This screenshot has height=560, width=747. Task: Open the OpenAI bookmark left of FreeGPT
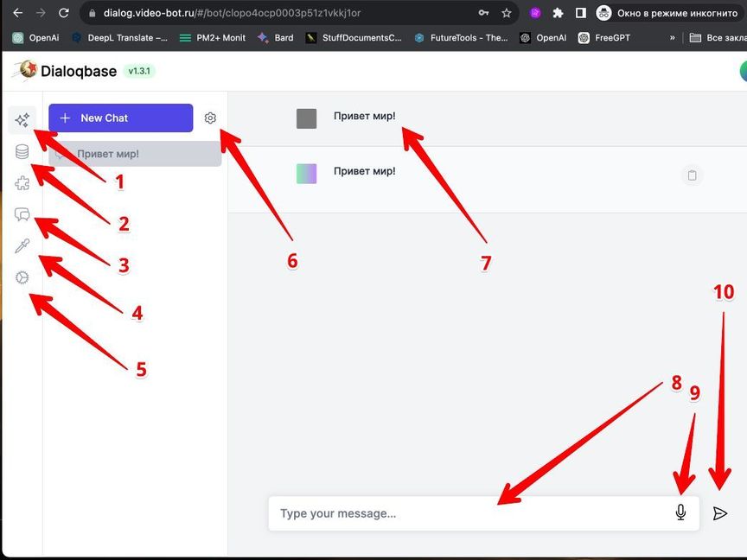[543, 38]
